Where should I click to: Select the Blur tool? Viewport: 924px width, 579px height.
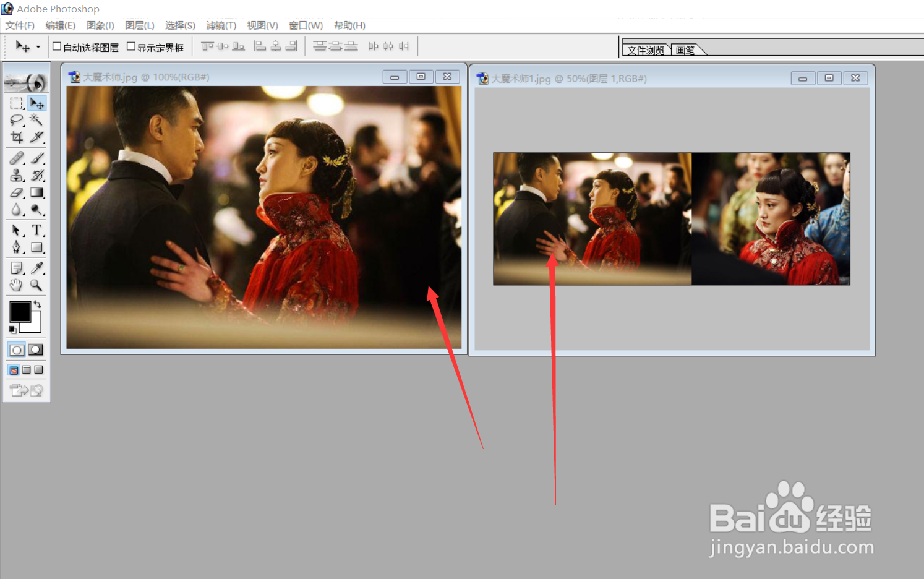click(x=17, y=210)
